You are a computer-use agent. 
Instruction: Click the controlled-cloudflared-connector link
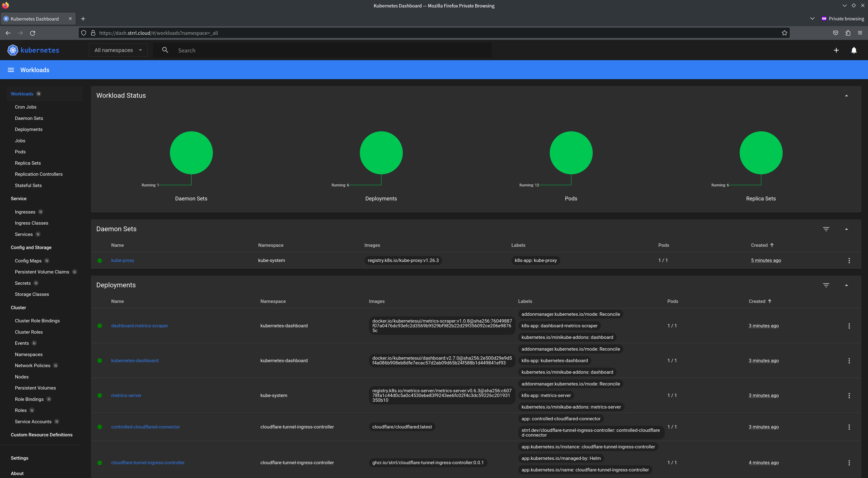pyautogui.click(x=145, y=427)
